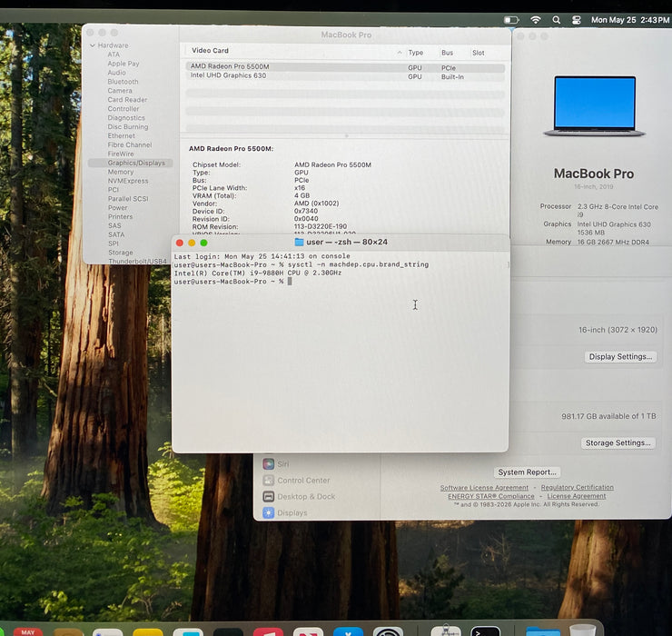Sort by the Type column header

(415, 53)
